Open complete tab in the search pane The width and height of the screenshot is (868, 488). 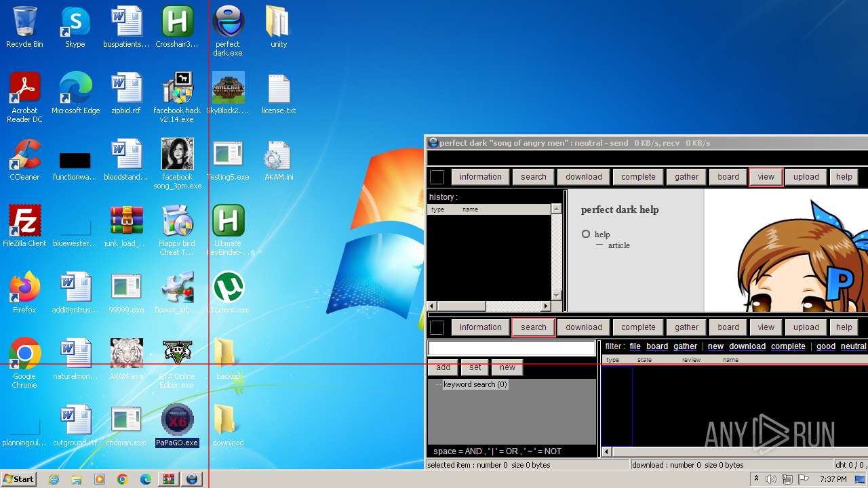tap(638, 327)
